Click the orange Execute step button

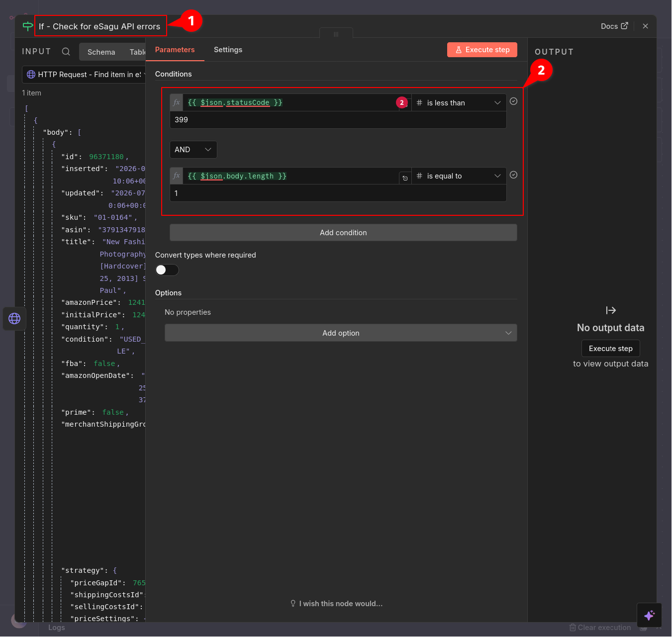(482, 50)
